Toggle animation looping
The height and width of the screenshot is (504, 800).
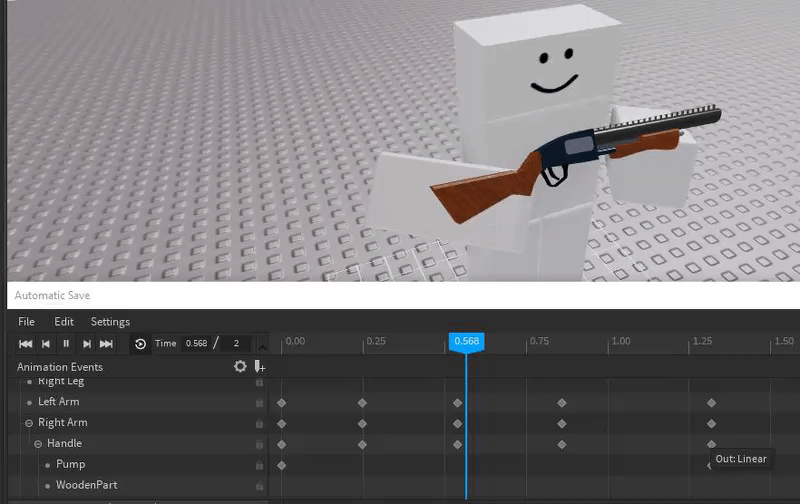click(x=140, y=344)
